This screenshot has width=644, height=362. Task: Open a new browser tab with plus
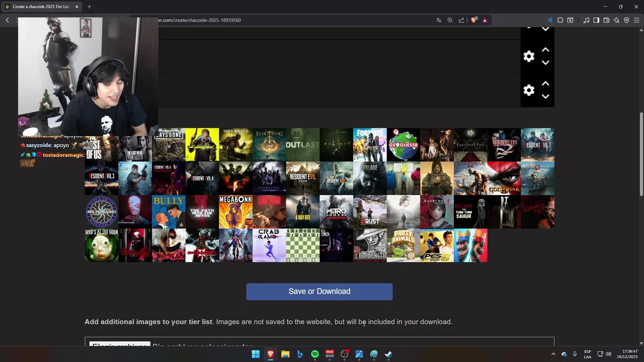pyautogui.click(x=89, y=7)
